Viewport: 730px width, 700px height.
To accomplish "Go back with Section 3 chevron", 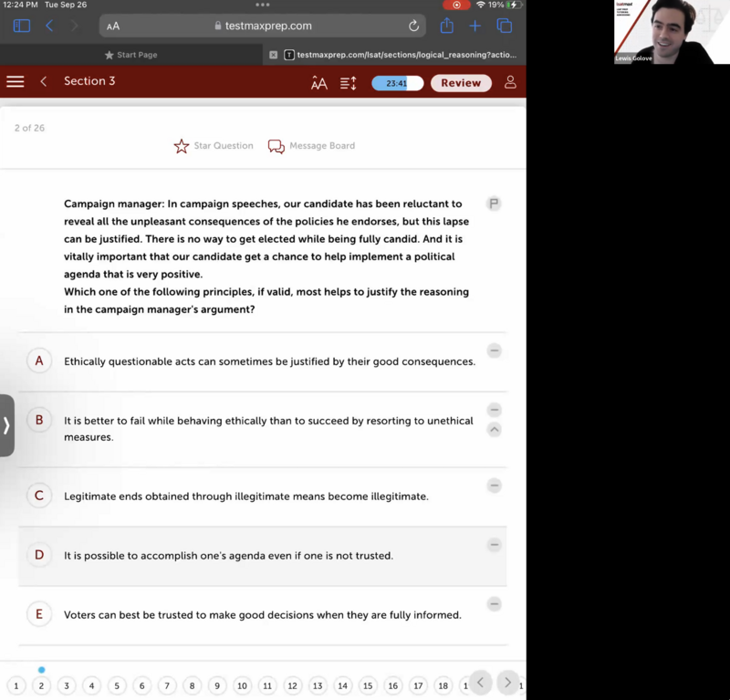I will tap(43, 82).
